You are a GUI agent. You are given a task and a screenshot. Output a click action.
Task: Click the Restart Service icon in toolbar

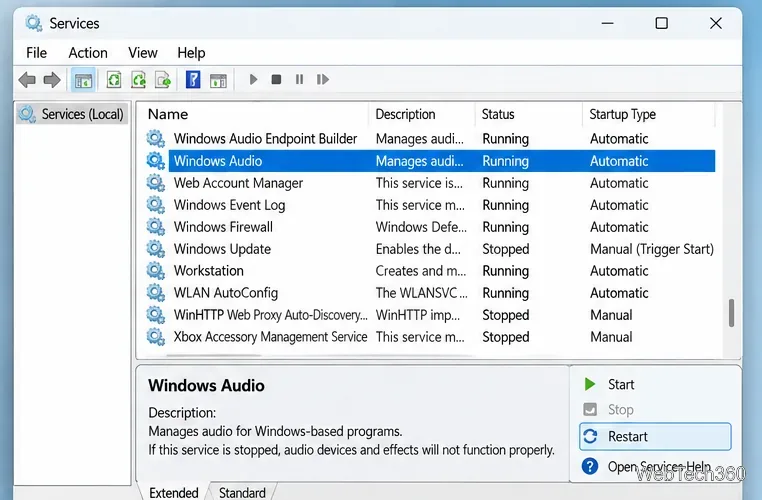click(323, 79)
